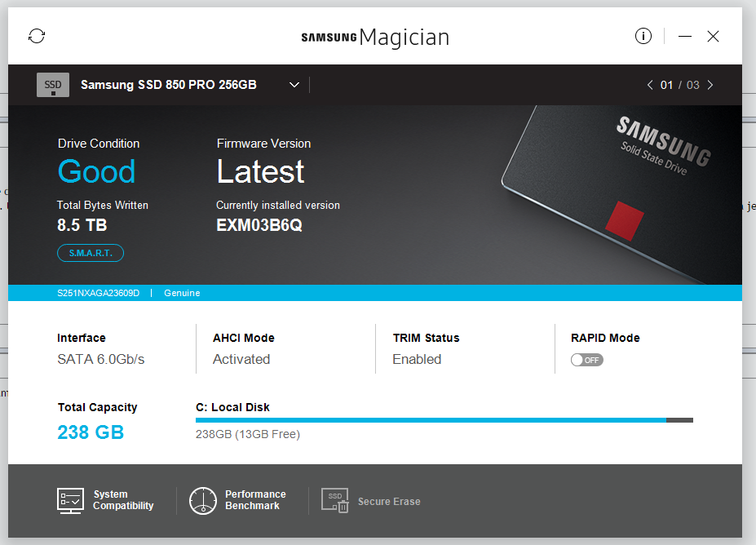Click the Samsung SSD 850 PRO 256GB name

pyautogui.click(x=169, y=85)
